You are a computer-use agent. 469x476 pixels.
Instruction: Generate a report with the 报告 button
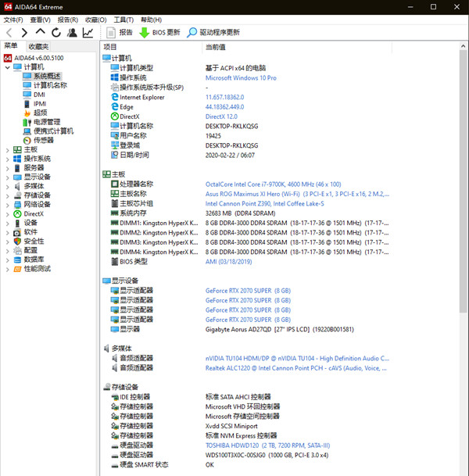120,33
